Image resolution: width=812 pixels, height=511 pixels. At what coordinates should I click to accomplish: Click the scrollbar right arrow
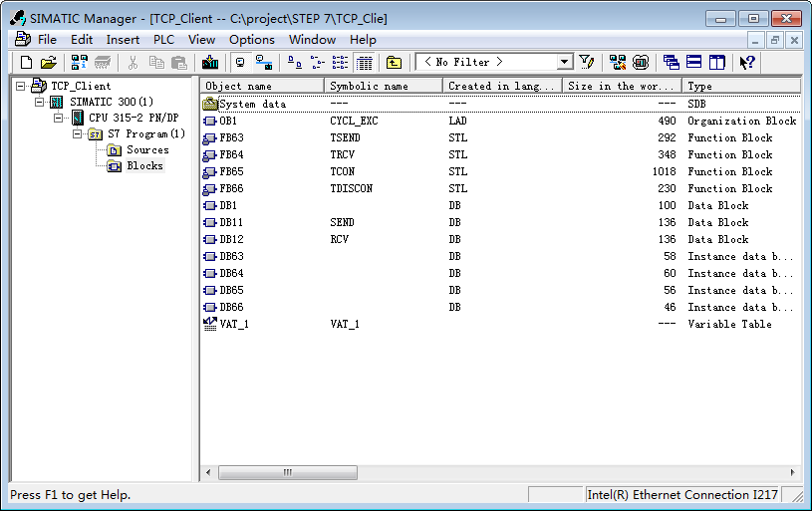793,472
